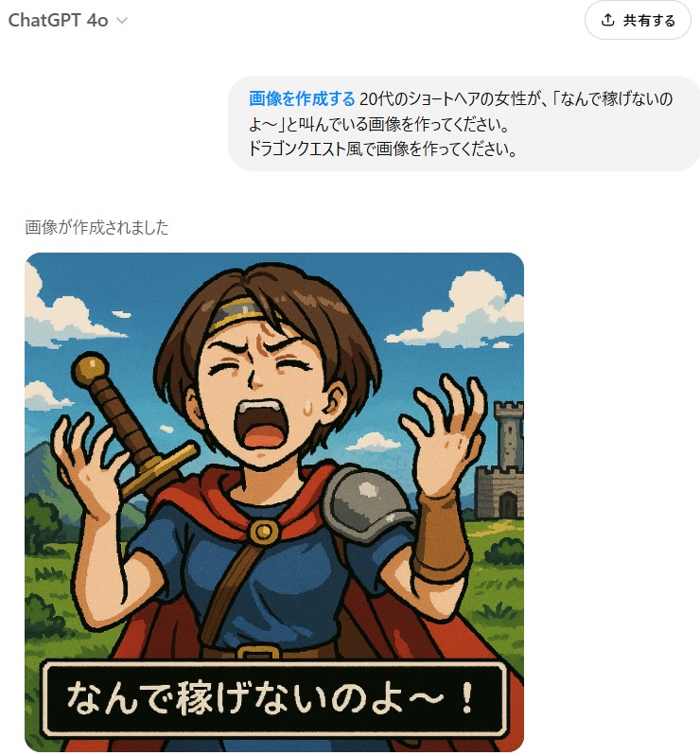Image resolution: width=700 pixels, height=755 pixels.
Task: Select the user prompt message bubble
Action: pyautogui.click(x=464, y=123)
